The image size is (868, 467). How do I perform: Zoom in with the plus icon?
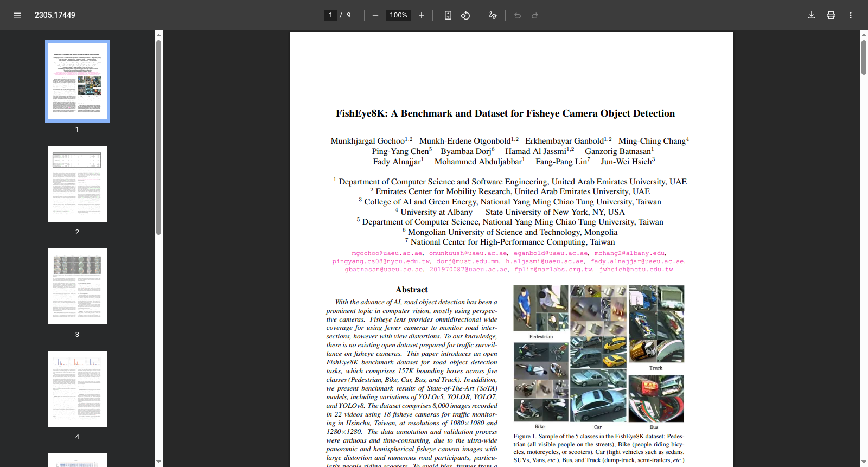(x=422, y=15)
